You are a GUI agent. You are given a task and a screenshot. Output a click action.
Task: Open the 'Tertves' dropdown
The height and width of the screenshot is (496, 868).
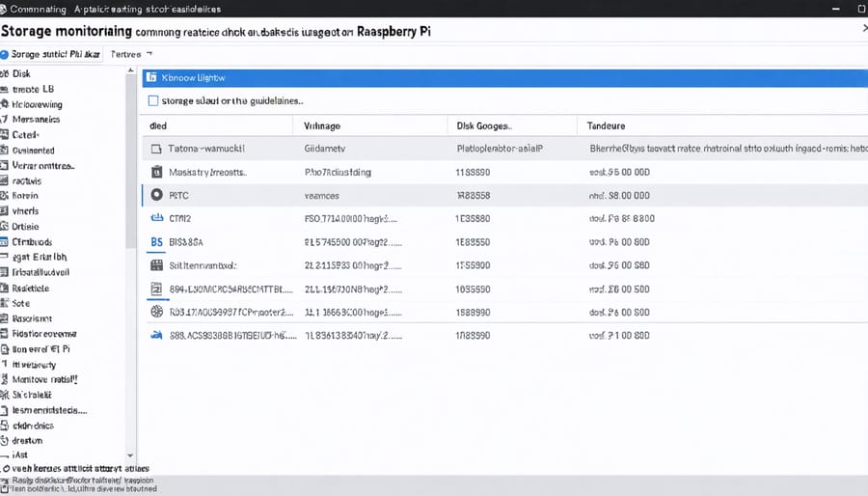point(131,54)
